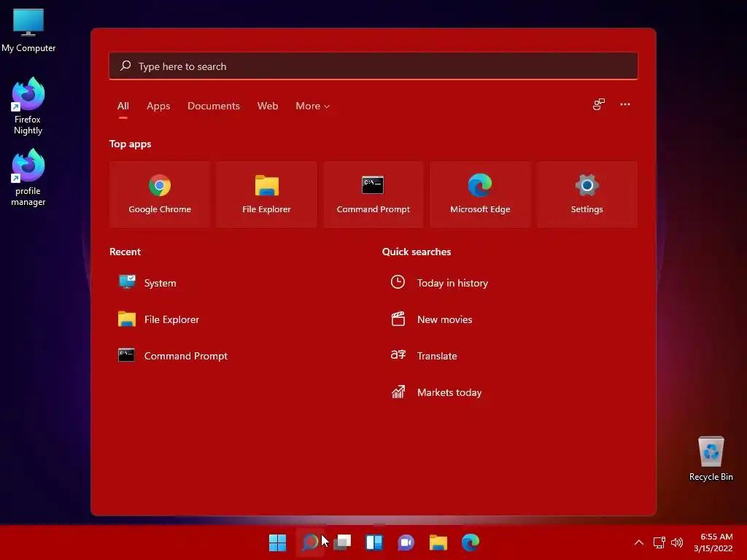Select New movies quick search
The image size is (747, 560).
coord(432,319)
